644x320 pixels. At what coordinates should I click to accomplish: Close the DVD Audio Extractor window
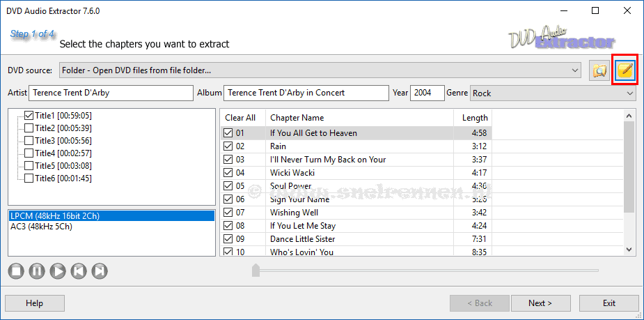pos(627,11)
